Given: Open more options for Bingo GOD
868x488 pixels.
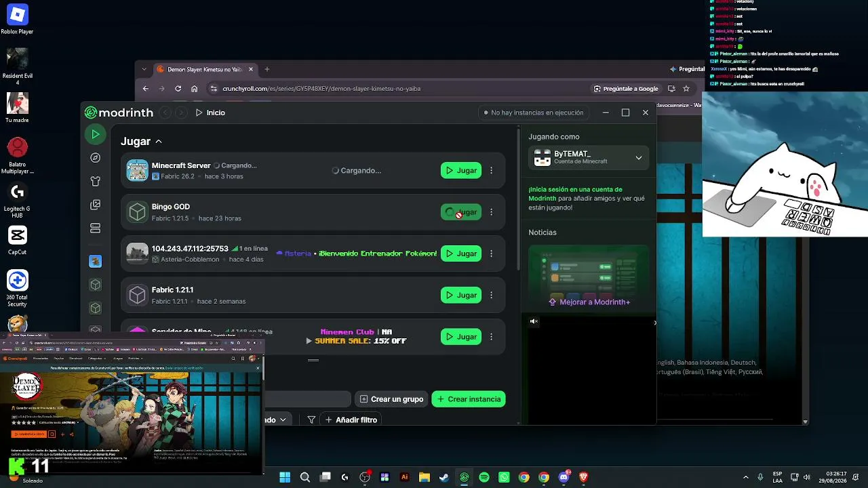Looking at the screenshot, I should tap(492, 212).
